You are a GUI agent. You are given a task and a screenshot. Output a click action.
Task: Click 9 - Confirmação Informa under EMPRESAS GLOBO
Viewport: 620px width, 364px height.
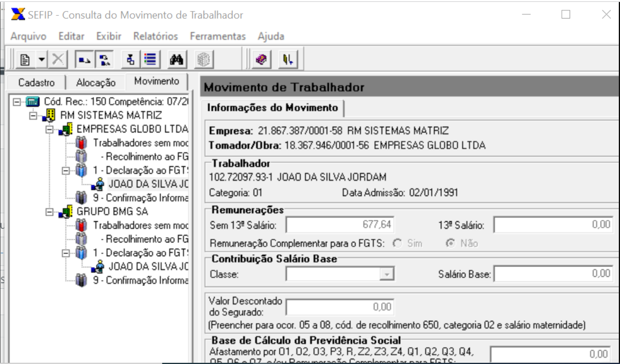point(140,198)
